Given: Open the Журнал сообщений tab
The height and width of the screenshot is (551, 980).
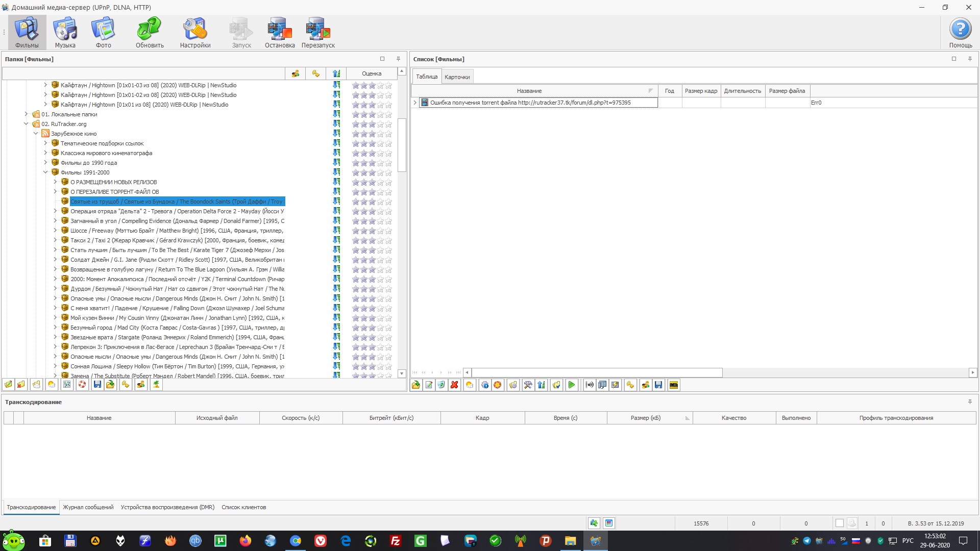Looking at the screenshot, I should click(88, 507).
